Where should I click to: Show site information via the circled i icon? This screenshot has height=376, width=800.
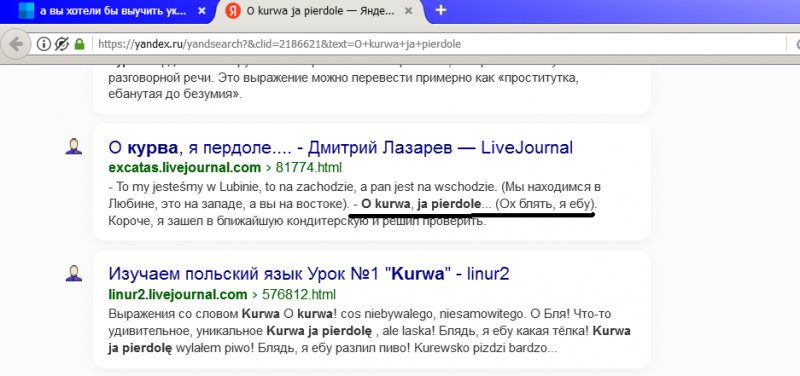(44, 44)
